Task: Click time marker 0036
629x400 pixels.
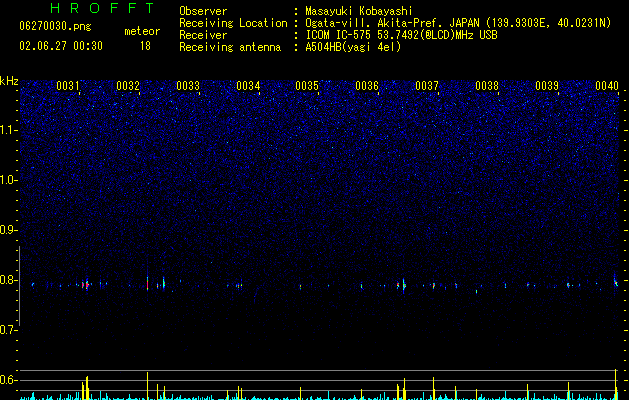Action: [x=367, y=86]
